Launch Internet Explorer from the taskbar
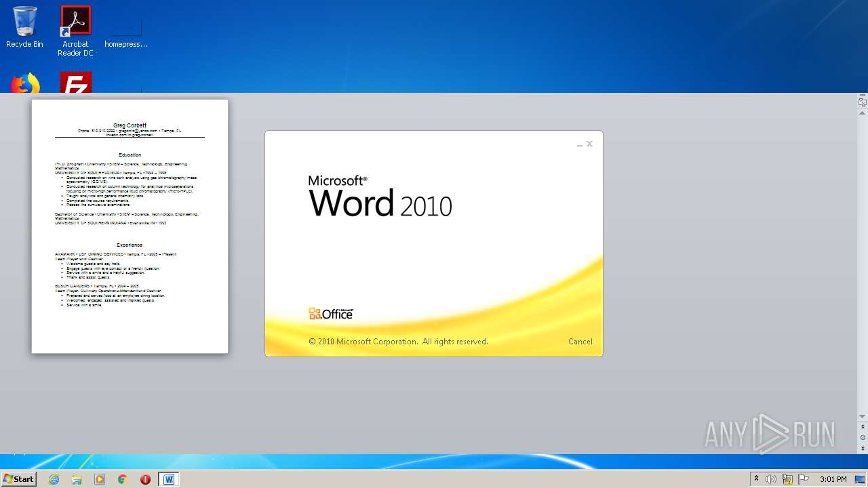This screenshot has height=488, width=868. [x=54, y=479]
